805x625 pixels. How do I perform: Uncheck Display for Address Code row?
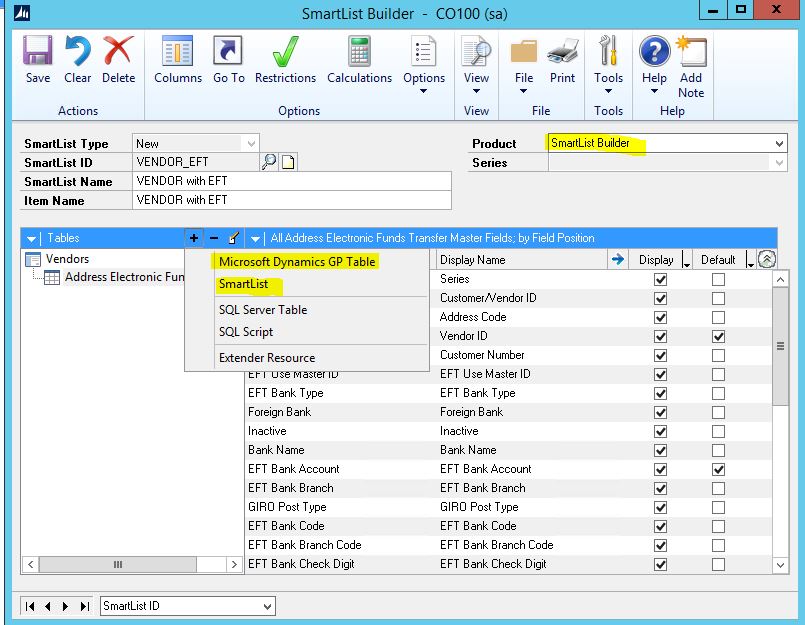[660, 317]
